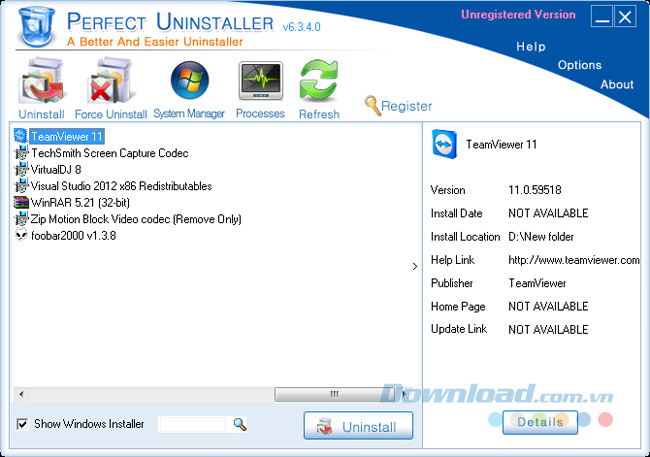Click the Force Uninstall toolbar icon
The height and width of the screenshot is (457, 650).
(x=111, y=81)
